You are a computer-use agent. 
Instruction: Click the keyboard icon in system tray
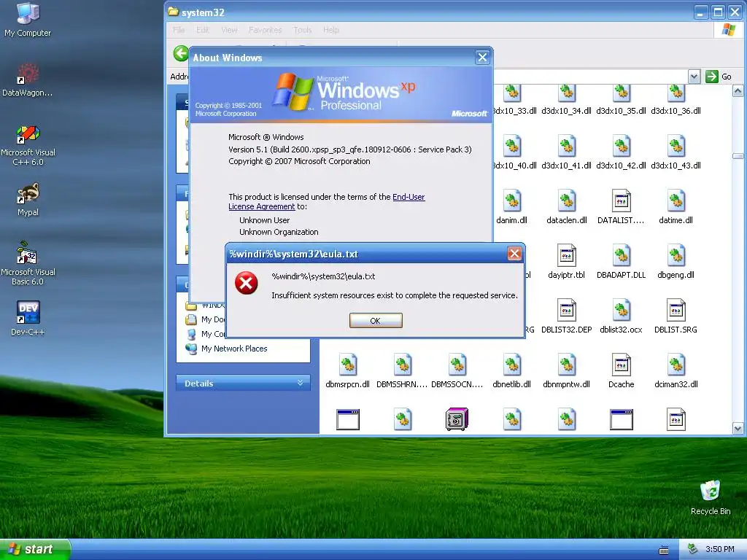click(x=664, y=550)
